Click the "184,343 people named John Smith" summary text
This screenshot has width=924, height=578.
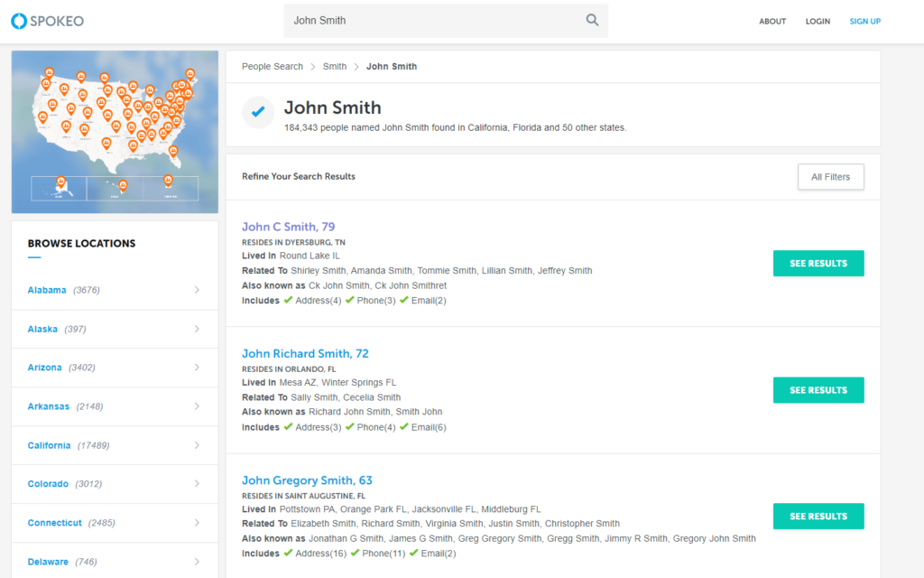point(455,127)
